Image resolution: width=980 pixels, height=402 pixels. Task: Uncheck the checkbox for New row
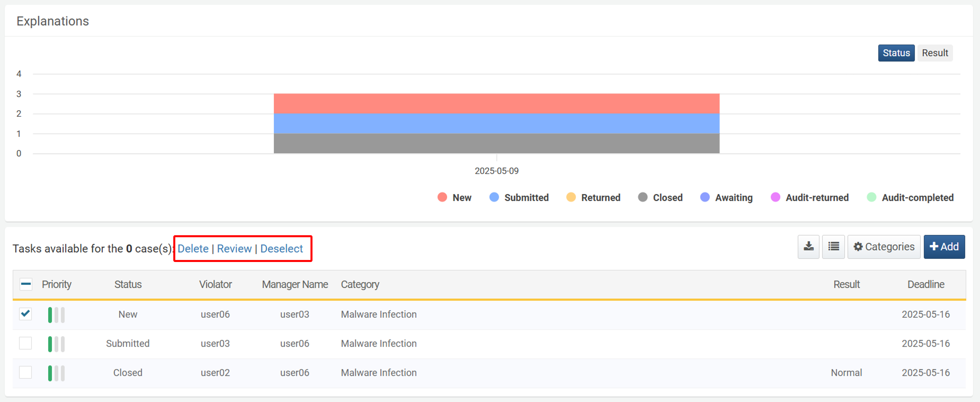tap(25, 314)
